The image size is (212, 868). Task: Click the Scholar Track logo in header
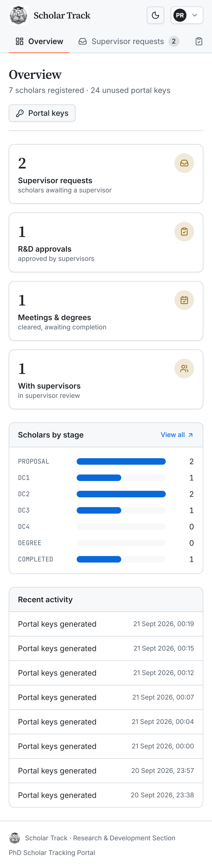click(18, 15)
